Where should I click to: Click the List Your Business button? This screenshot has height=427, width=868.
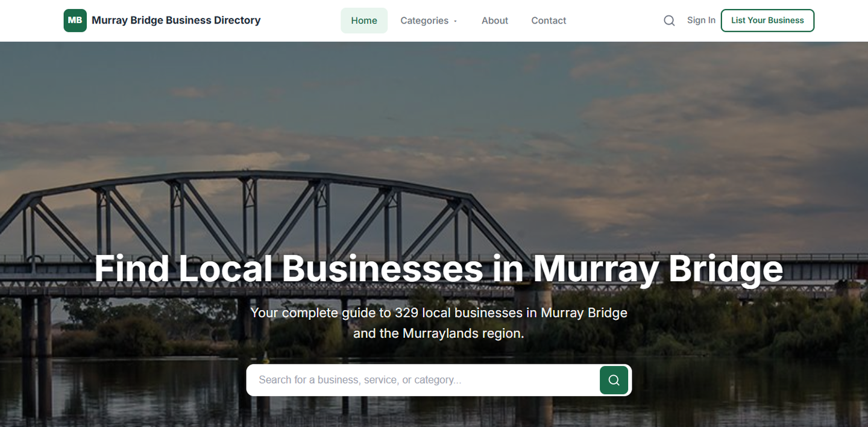[x=767, y=20]
